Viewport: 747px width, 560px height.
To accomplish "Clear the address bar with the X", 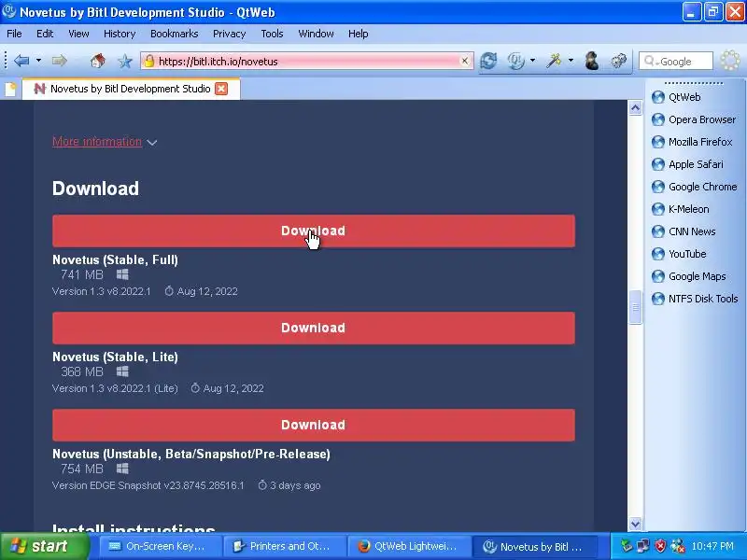I will click(464, 61).
